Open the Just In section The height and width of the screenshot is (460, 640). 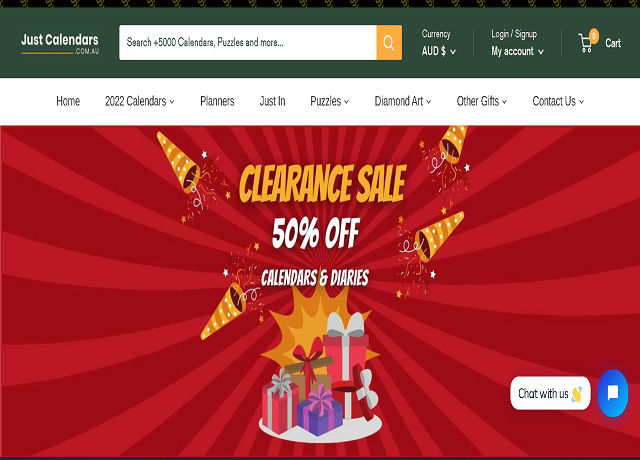[x=272, y=101]
